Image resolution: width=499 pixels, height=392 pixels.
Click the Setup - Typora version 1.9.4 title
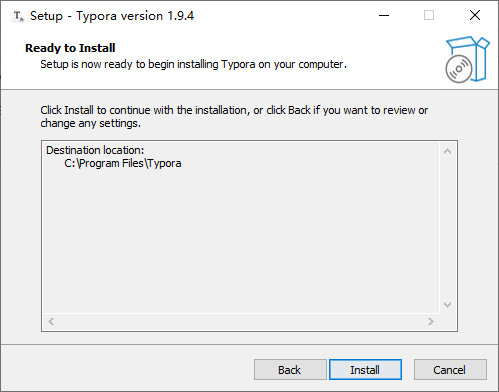click(x=112, y=16)
